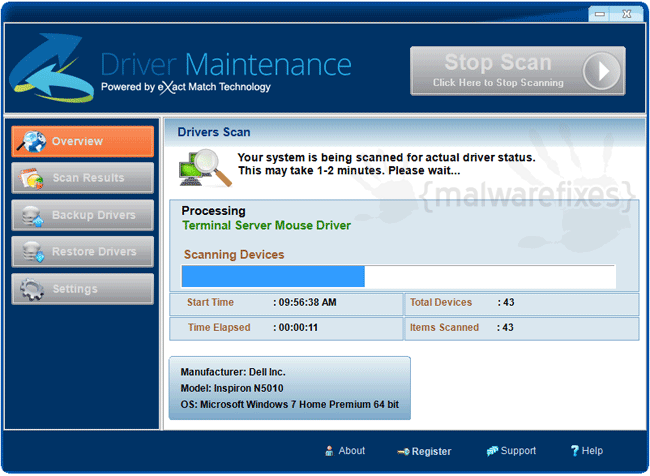Open the Restore Drivers section
The height and width of the screenshot is (476, 650).
82,252
